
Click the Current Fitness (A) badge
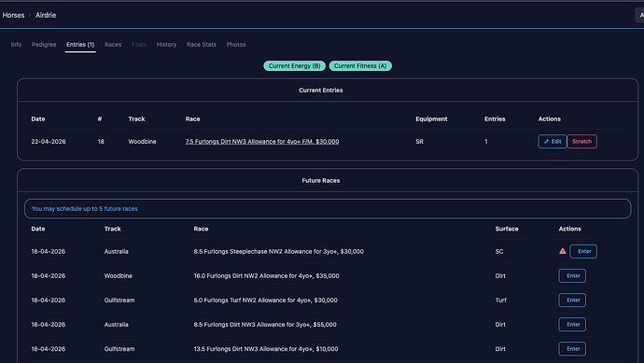(360, 65)
